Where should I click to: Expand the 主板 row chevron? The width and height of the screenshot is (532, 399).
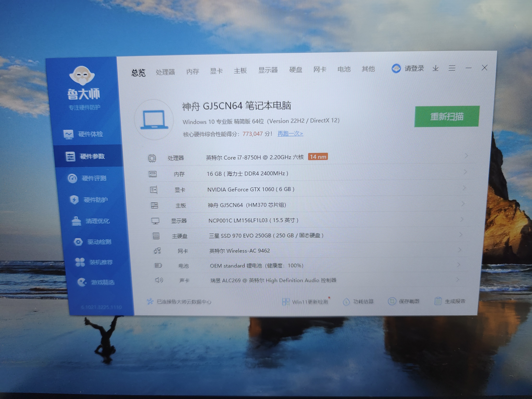tap(463, 204)
